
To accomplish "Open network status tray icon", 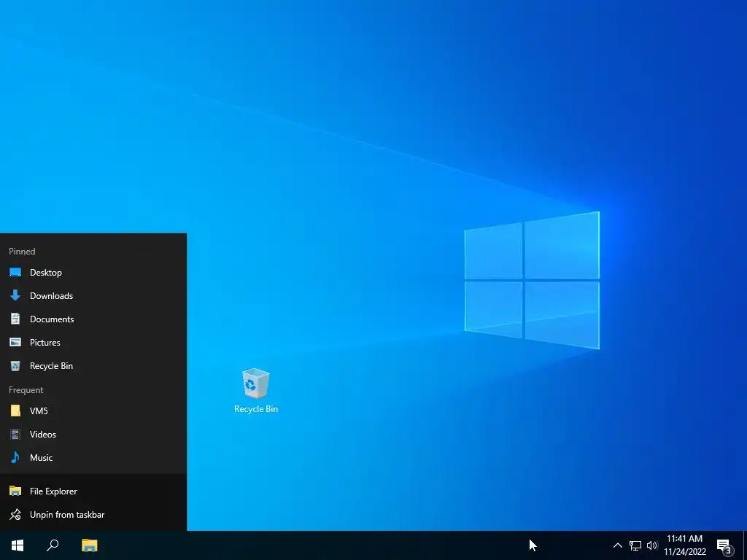I will point(635,545).
